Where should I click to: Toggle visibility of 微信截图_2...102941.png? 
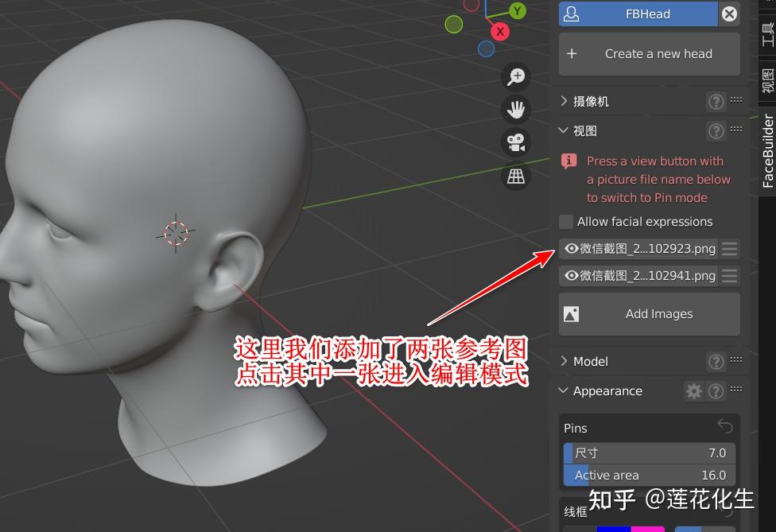[x=570, y=275]
